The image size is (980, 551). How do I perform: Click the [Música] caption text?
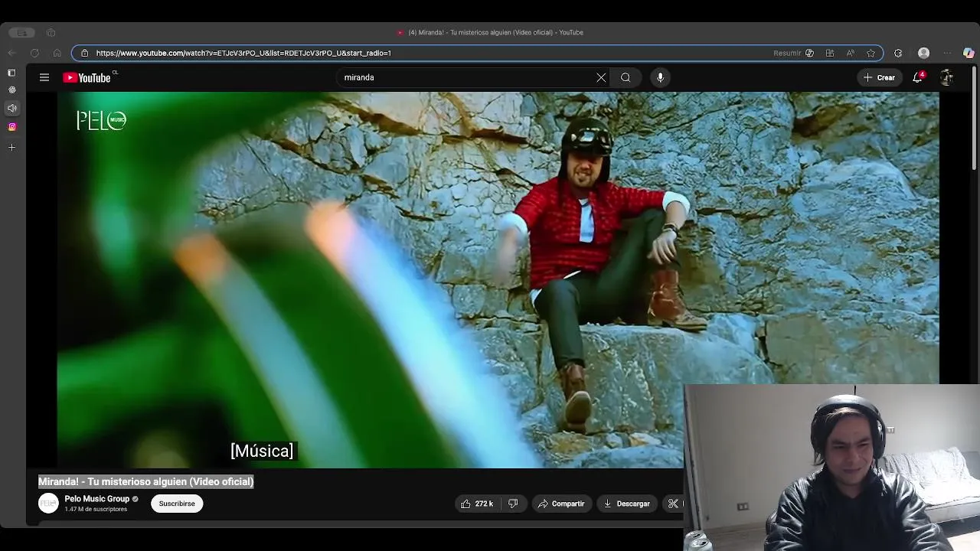pyautogui.click(x=262, y=451)
